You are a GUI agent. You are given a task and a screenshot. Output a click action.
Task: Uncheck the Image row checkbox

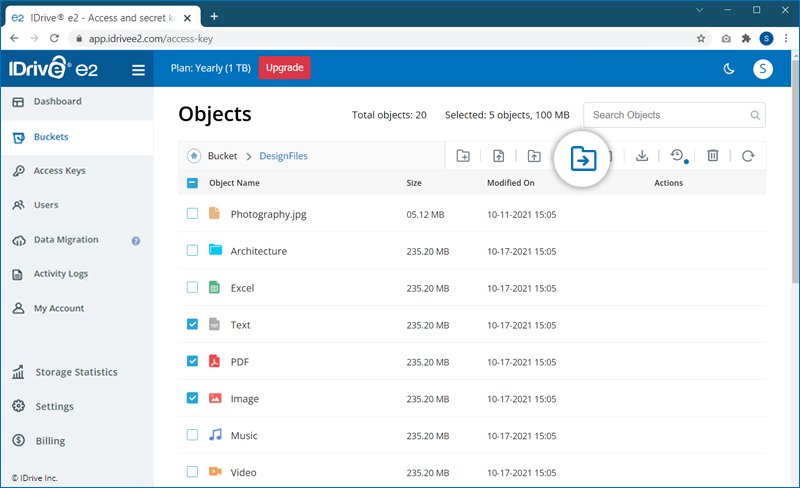click(x=192, y=398)
